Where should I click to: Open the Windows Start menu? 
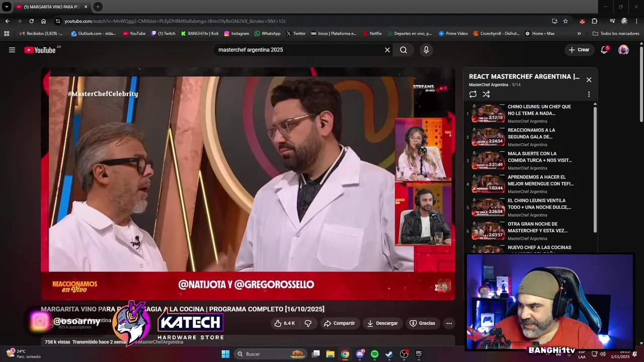(225, 354)
